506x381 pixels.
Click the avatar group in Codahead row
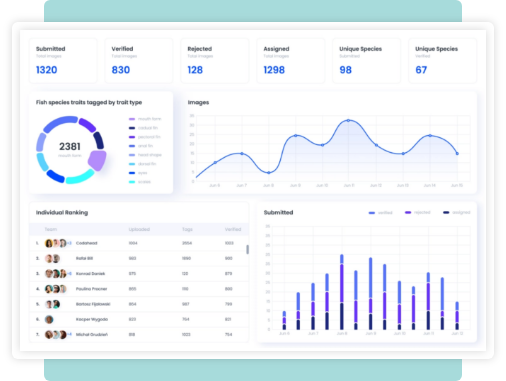point(58,243)
